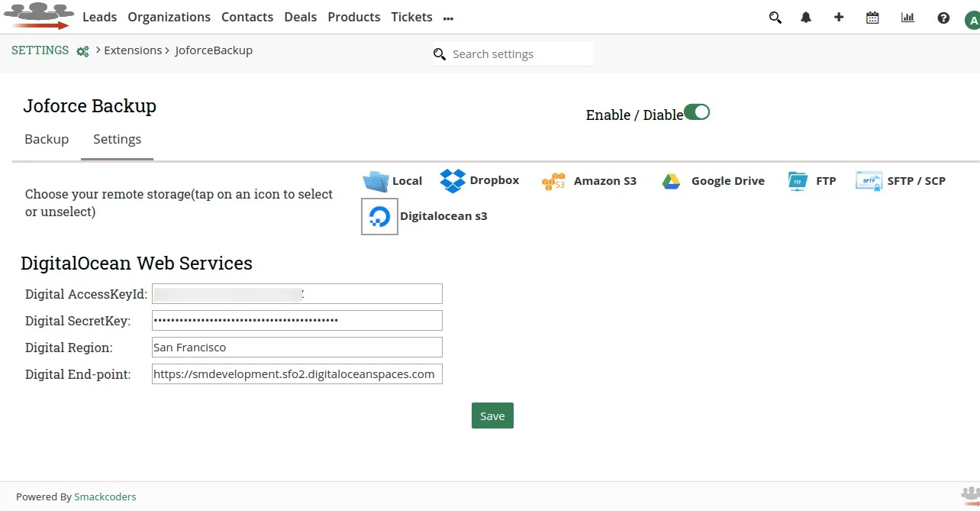The image size is (980, 511).
Task: Switch to the Backup tab
Action: click(x=47, y=139)
